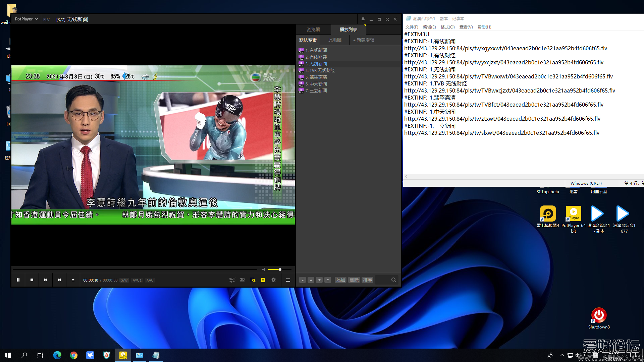The image size is (644, 362).
Task: Click the 添加 add button
Action: [x=340, y=280]
